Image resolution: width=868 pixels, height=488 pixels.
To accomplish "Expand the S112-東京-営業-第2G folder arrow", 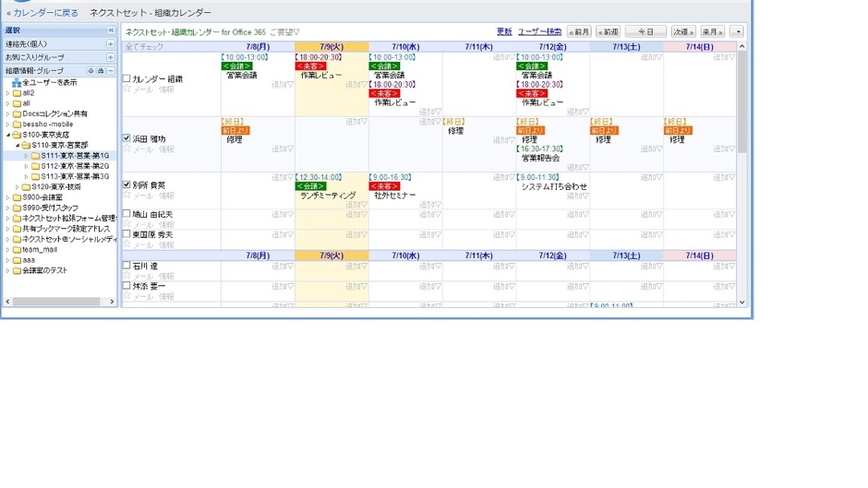I will click(x=27, y=166).
